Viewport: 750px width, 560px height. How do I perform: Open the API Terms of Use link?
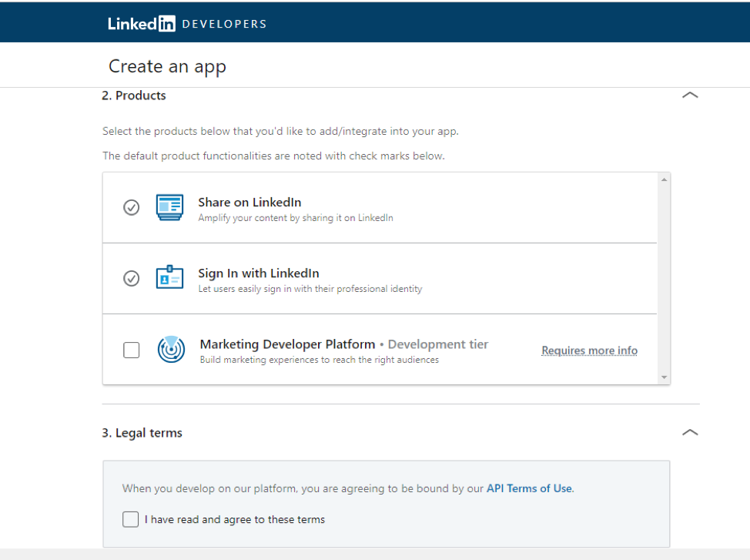pos(529,488)
